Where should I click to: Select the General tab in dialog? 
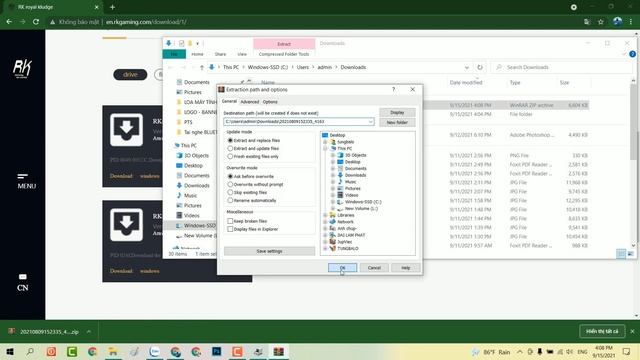(x=229, y=101)
